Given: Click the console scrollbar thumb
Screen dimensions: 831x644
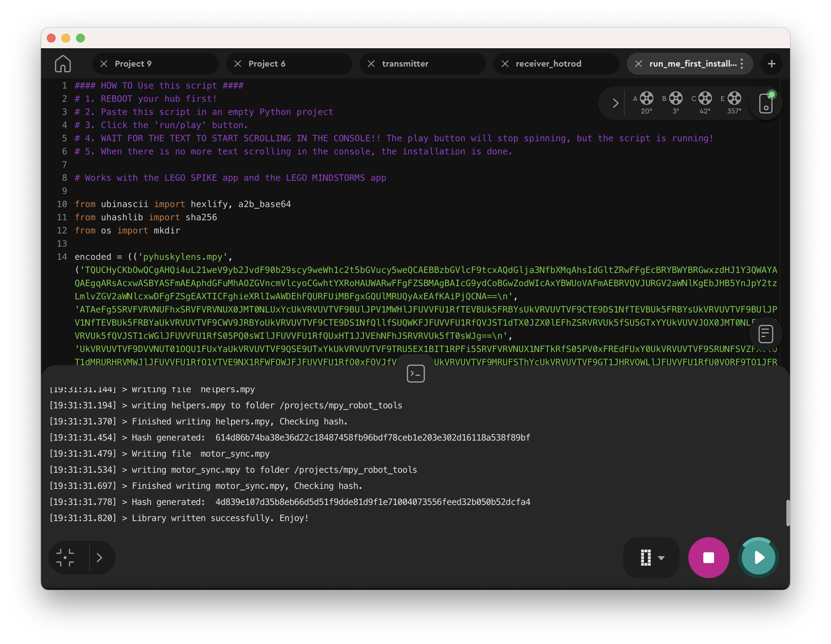Looking at the screenshot, I should [x=787, y=513].
